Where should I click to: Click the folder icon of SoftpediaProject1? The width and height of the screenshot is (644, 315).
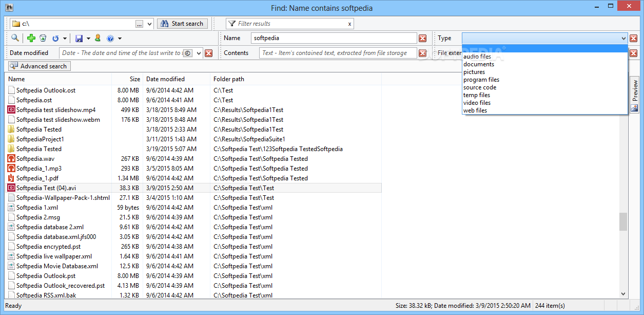11,139
